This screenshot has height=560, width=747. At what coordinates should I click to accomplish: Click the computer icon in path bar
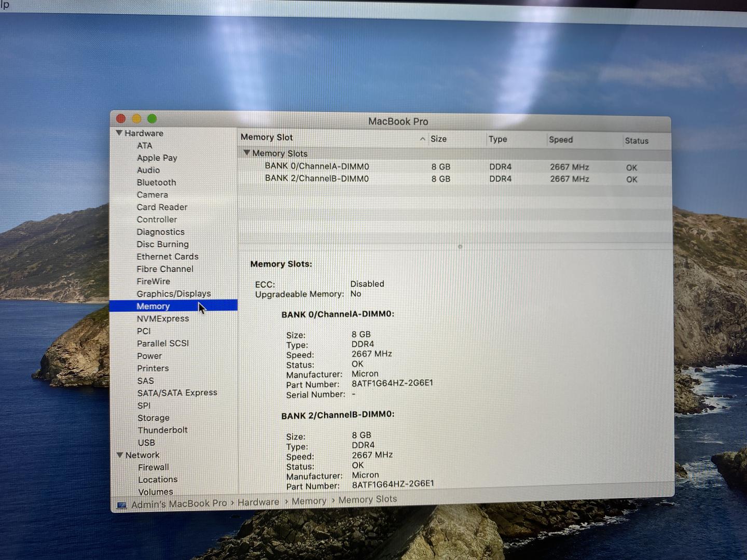(x=121, y=505)
